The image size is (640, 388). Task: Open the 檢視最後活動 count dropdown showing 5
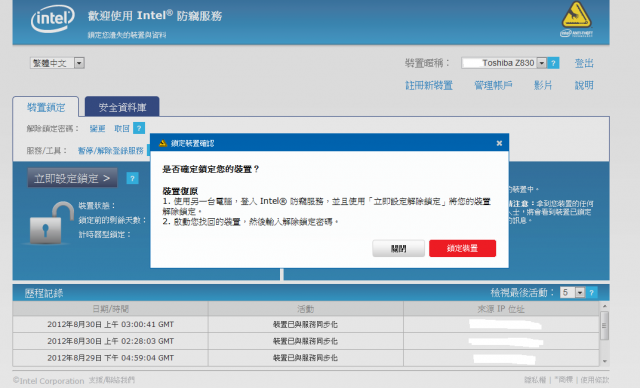(x=573, y=293)
